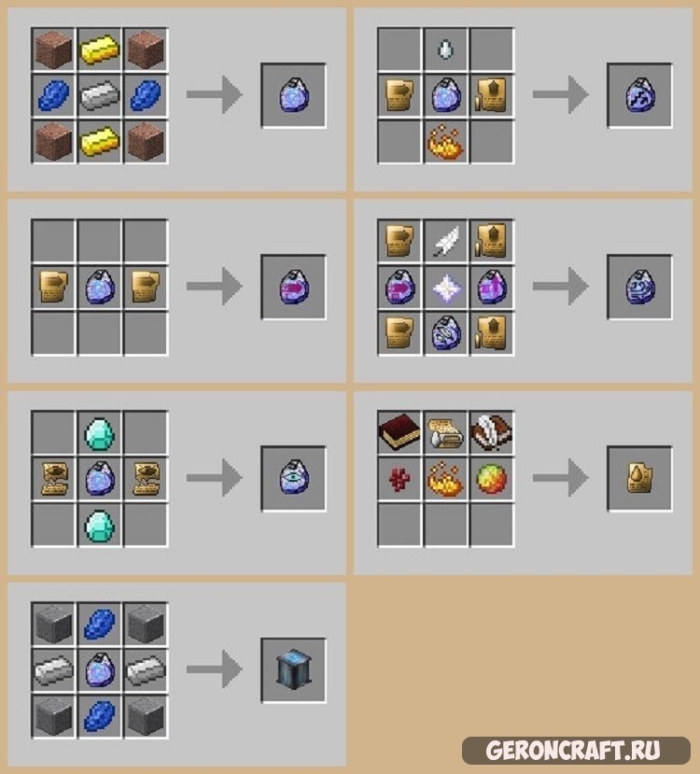Select the top lapis lazuli in the pedestal recipe
Viewport: 700px width, 774px height.
[99, 624]
